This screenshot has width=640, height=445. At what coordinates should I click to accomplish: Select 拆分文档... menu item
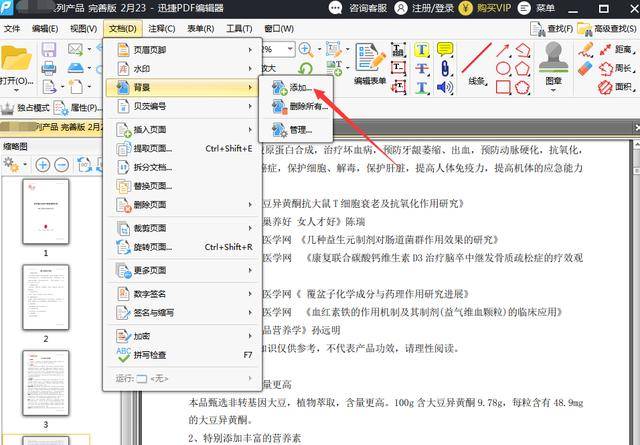(x=183, y=167)
